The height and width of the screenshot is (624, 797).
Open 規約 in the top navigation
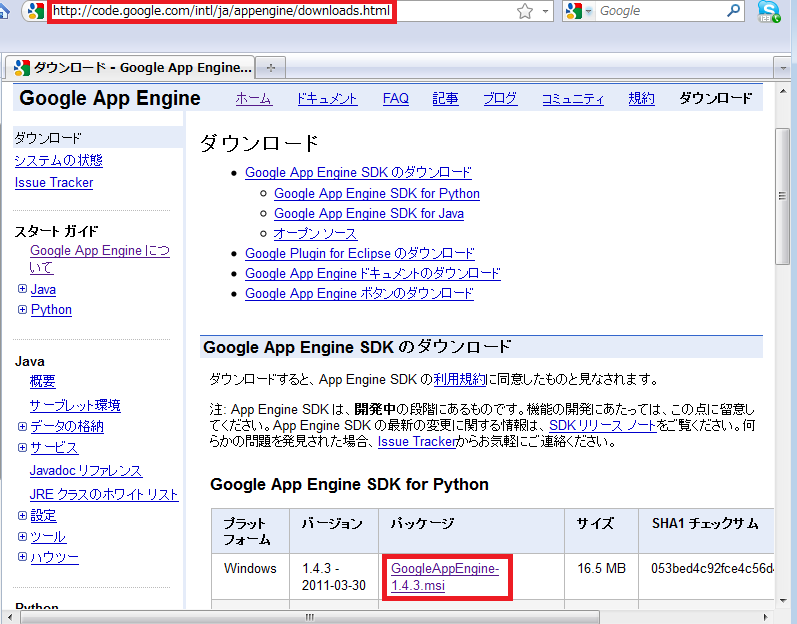[641, 98]
